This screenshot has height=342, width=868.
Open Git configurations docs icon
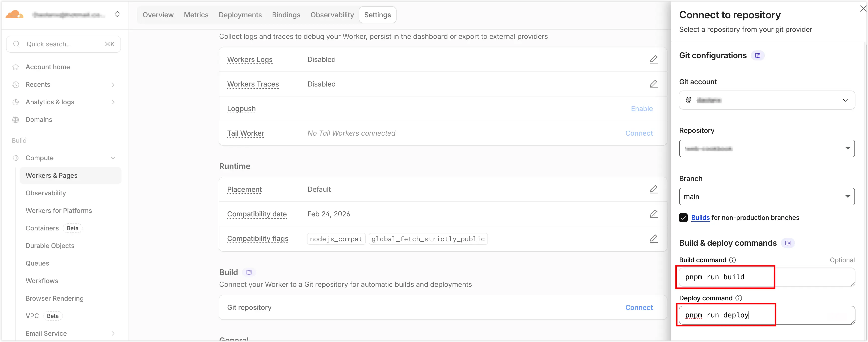pos(758,56)
